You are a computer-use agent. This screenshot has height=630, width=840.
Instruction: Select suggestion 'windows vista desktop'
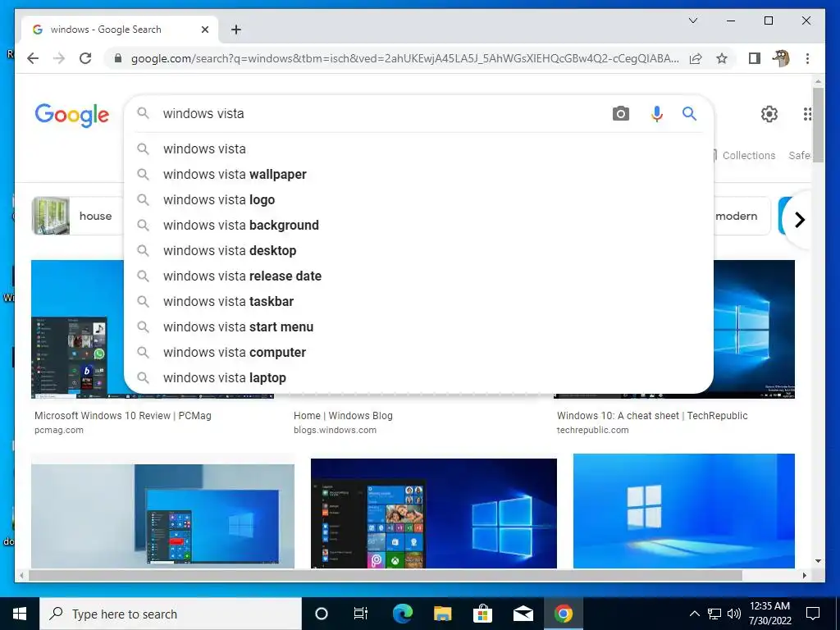pyautogui.click(x=418, y=251)
